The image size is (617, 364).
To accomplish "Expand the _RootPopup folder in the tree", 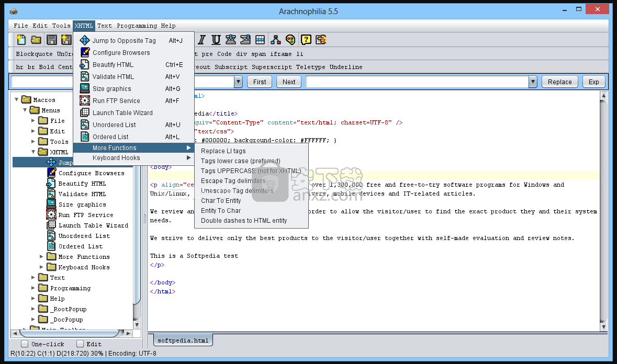I will point(33,309).
